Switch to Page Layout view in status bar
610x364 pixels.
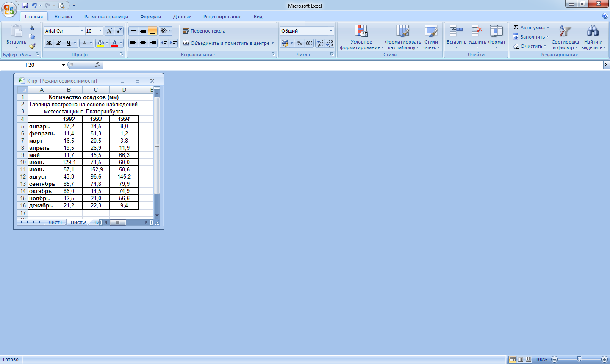521,359
